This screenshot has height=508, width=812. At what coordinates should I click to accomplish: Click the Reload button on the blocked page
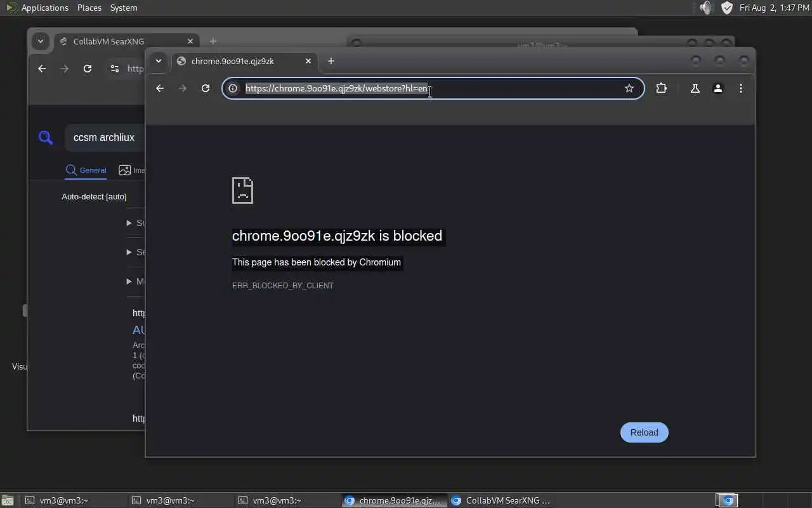click(644, 432)
